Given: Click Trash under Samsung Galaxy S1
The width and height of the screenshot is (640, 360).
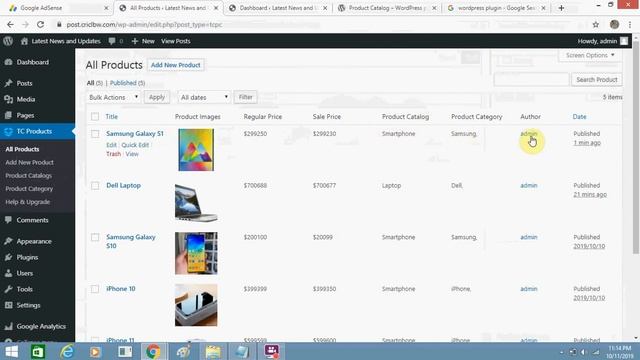Looking at the screenshot, I should point(113,154).
